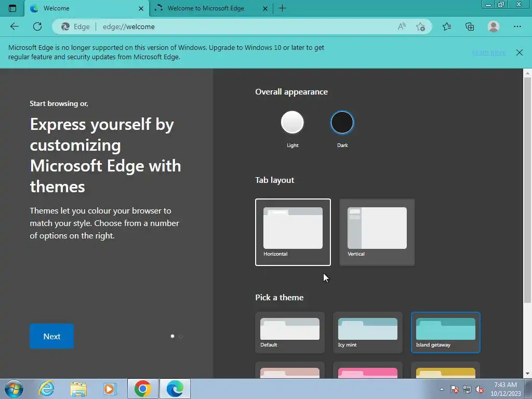Dismiss the unsupported Windows notification bar
This screenshot has height=399, width=532.
coord(519,52)
